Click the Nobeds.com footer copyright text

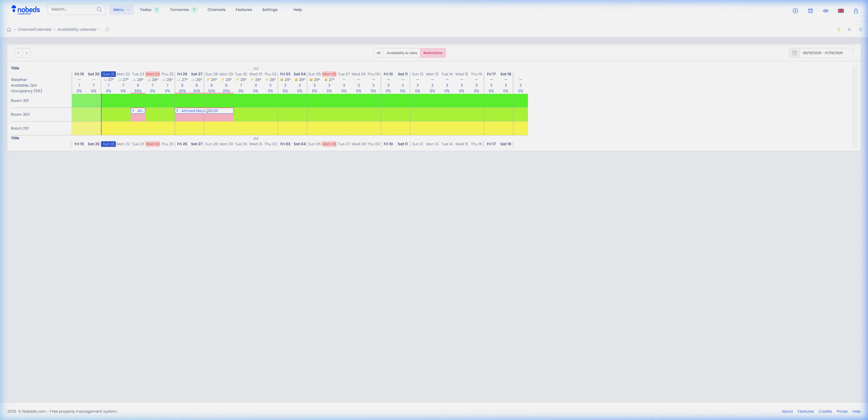[62, 411]
